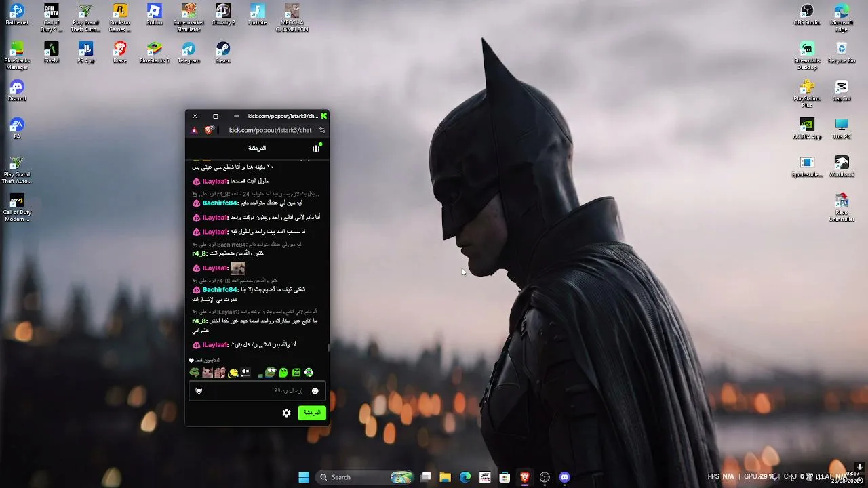Select the Recycle Bin icon
This screenshot has height=488, width=868.
(842, 53)
